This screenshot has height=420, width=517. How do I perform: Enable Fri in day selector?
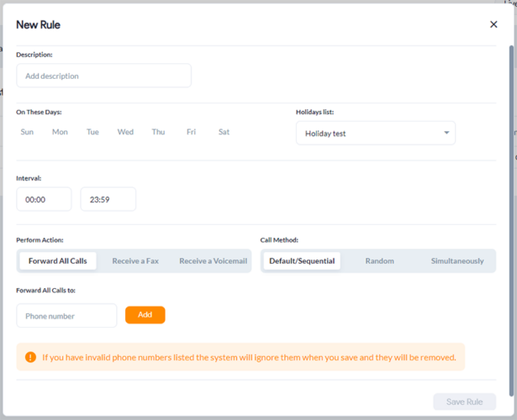click(x=191, y=132)
